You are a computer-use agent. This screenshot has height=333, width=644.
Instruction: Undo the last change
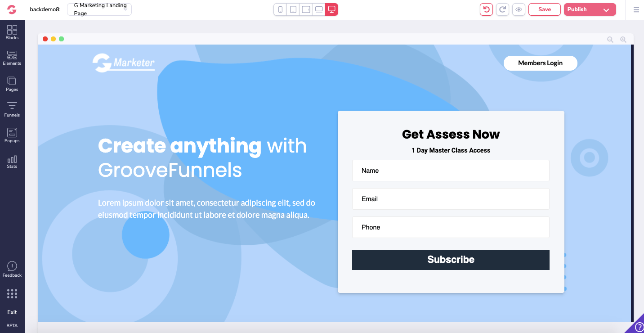pos(486,9)
